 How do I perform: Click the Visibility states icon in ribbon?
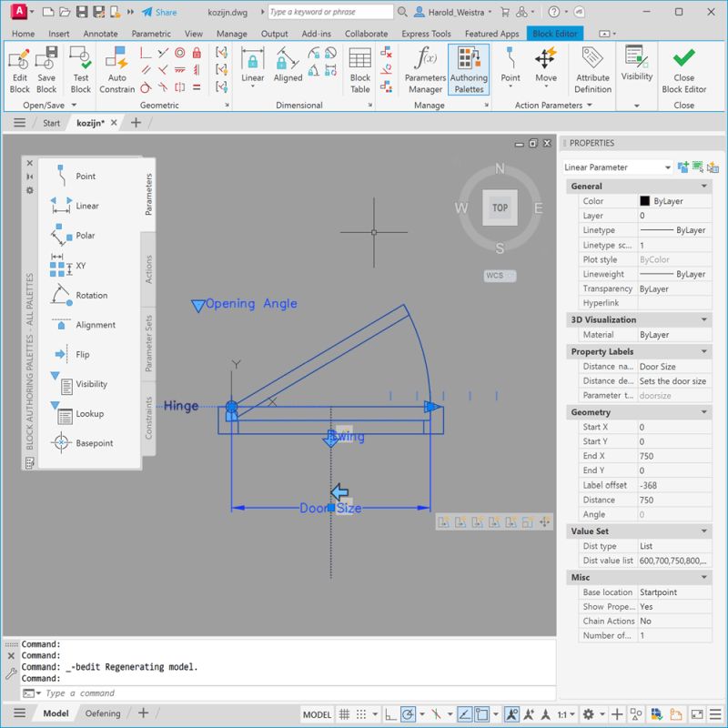click(x=636, y=63)
